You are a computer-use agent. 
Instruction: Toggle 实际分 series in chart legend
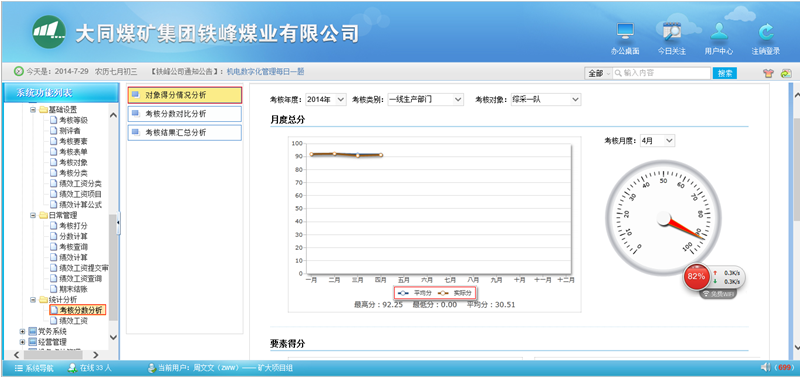(x=455, y=293)
